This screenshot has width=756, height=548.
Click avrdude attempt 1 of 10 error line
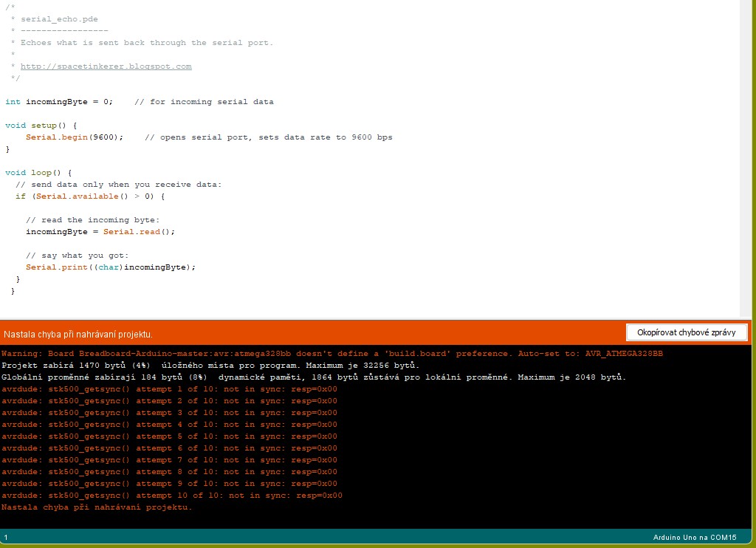(x=169, y=389)
